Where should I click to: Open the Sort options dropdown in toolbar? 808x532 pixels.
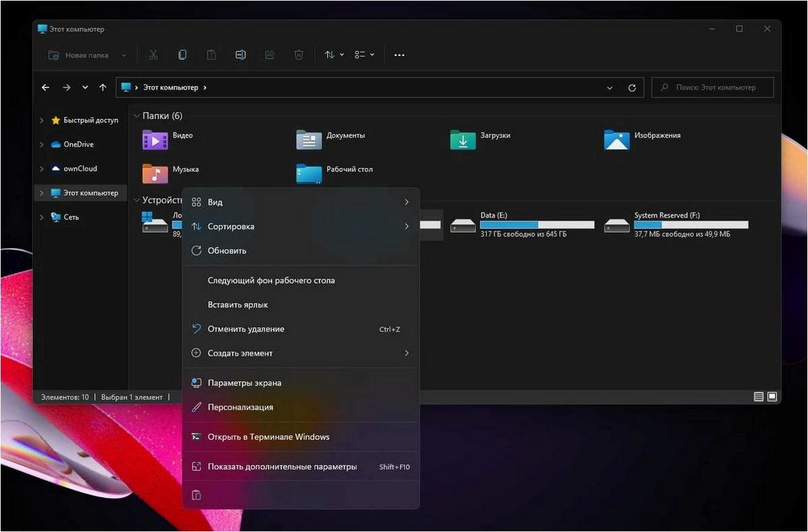tap(334, 55)
